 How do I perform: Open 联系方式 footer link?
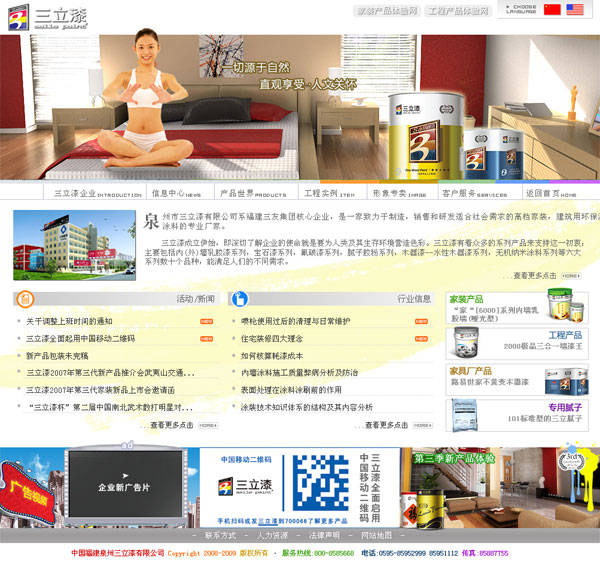[x=220, y=535]
